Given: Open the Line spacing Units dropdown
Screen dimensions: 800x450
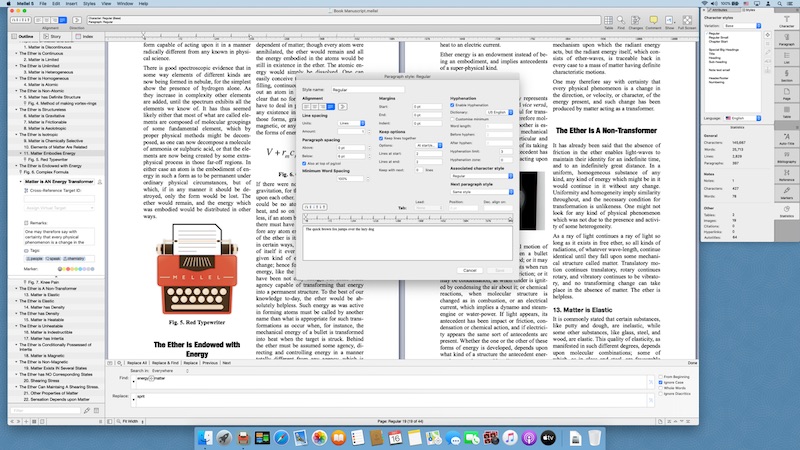Looking at the screenshot, I should click(x=352, y=123).
